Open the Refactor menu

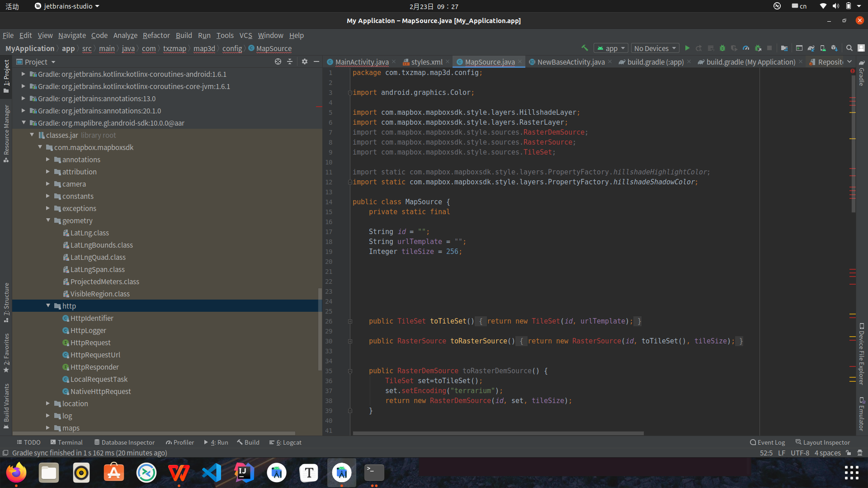click(156, 35)
